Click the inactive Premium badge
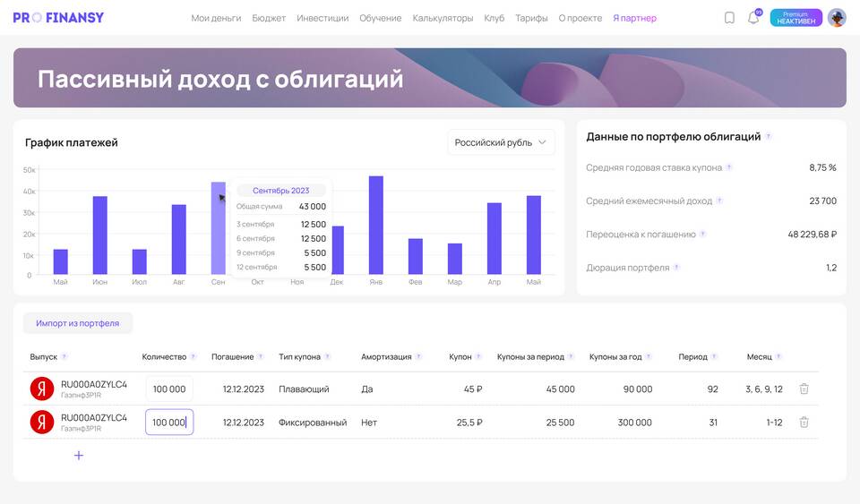860x504 pixels. pyautogui.click(x=795, y=18)
